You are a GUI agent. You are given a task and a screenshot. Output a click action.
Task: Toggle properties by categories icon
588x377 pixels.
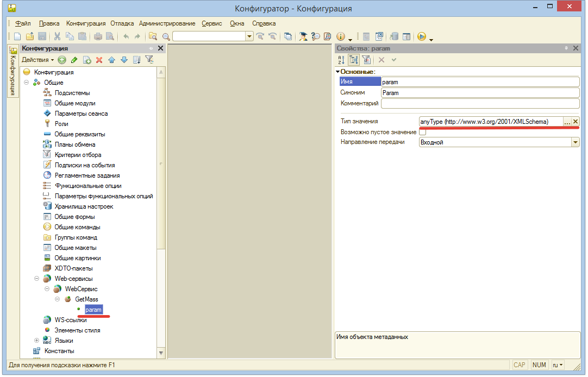[x=354, y=60]
